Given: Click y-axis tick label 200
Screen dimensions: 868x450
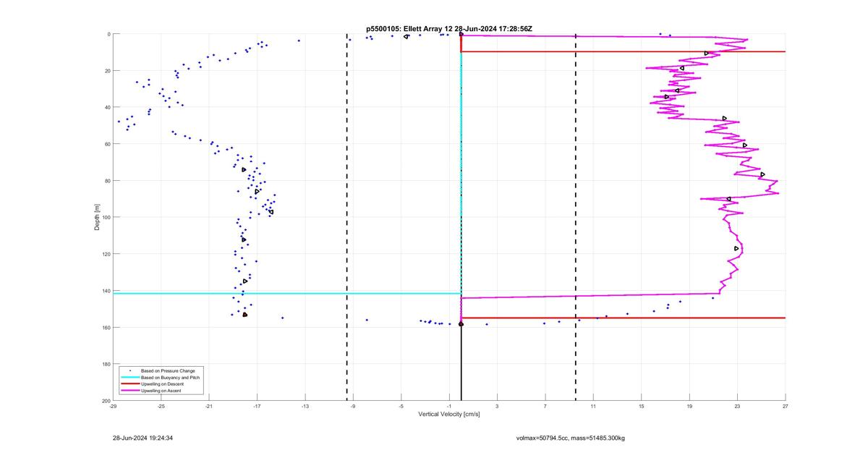Looking at the screenshot, I should tap(106, 401).
